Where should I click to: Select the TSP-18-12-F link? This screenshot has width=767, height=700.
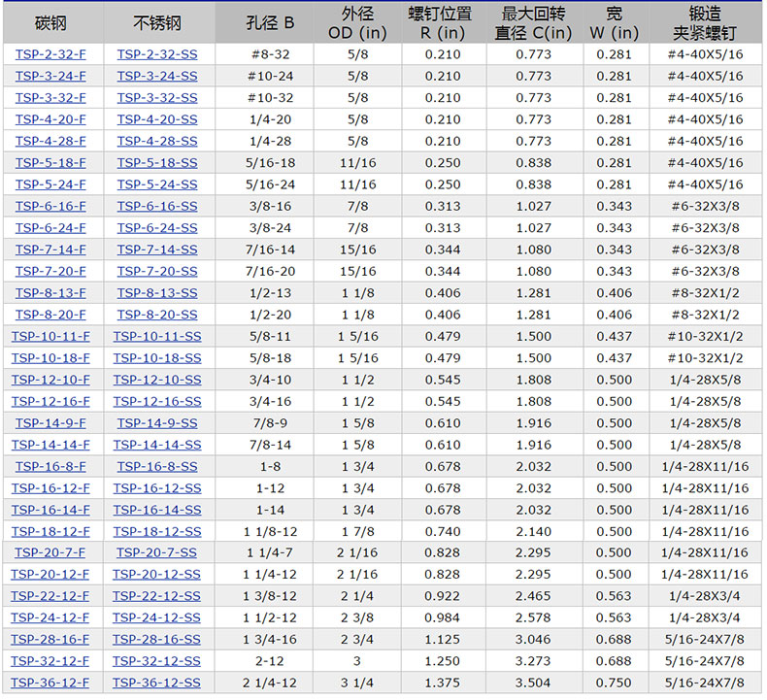pyautogui.click(x=50, y=532)
